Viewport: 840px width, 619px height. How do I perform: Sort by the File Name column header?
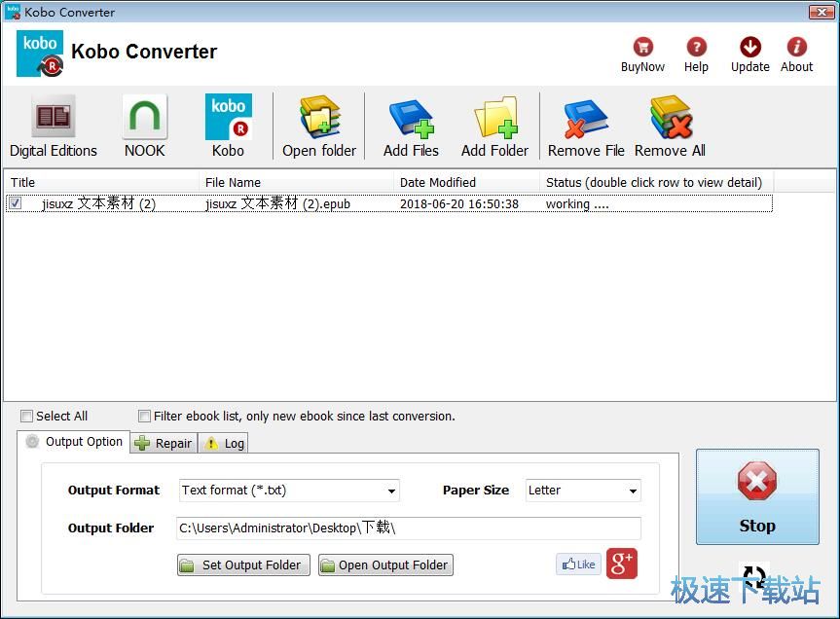[x=296, y=182]
